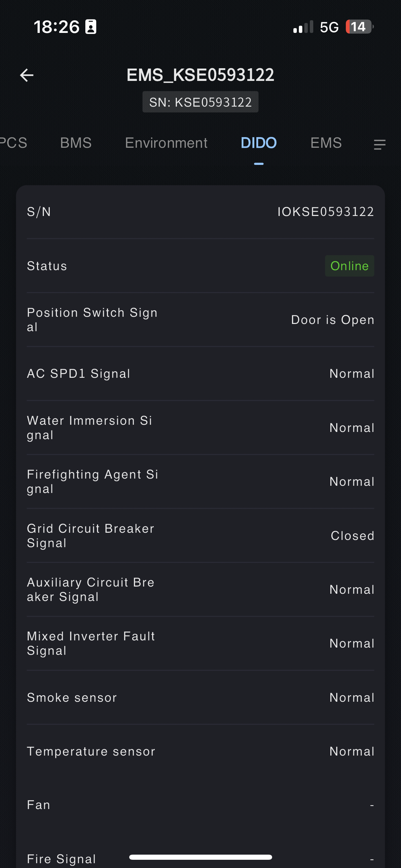401x868 pixels.
Task: Switch to the Environment tab
Action: (166, 143)
